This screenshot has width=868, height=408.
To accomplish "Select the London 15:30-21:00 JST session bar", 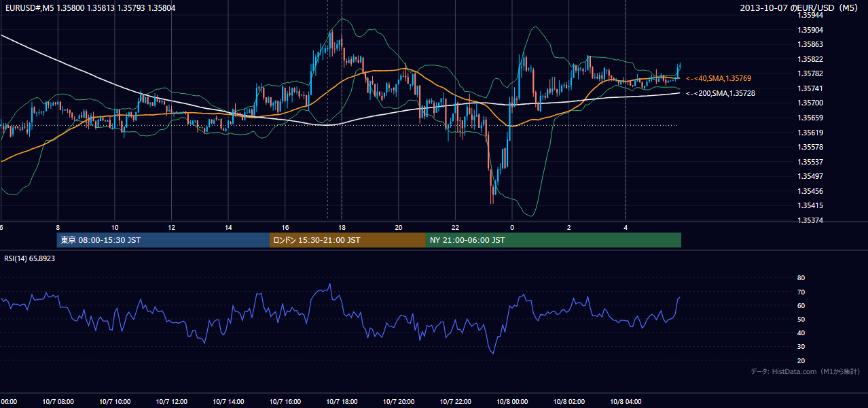I will click(x=348, y=240).
